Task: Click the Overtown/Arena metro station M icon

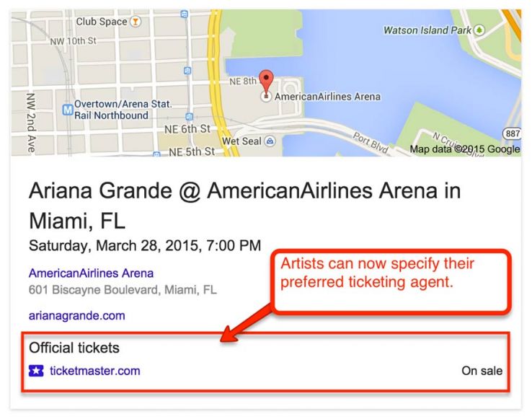Action: pyautogui.click(x=68, y=110)
